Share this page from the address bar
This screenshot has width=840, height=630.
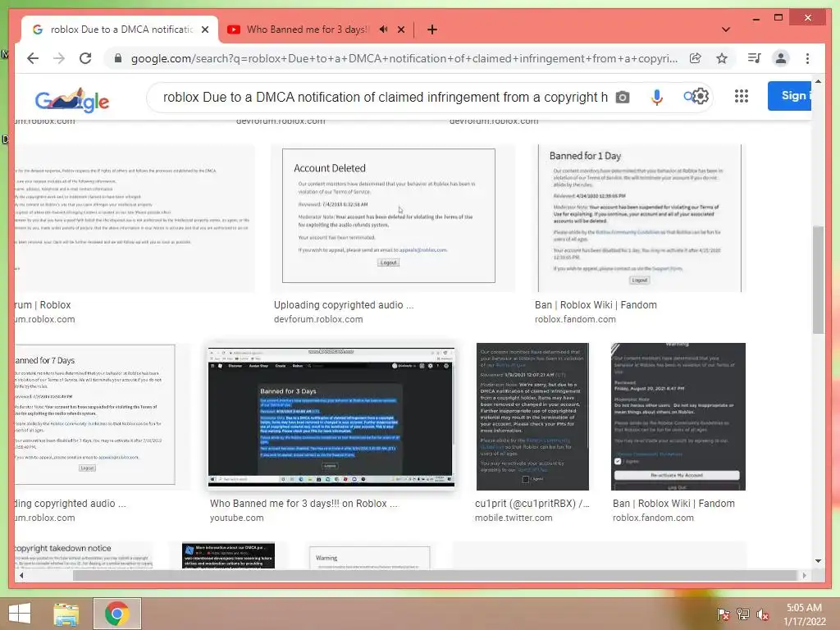click(x=696, y=58)
